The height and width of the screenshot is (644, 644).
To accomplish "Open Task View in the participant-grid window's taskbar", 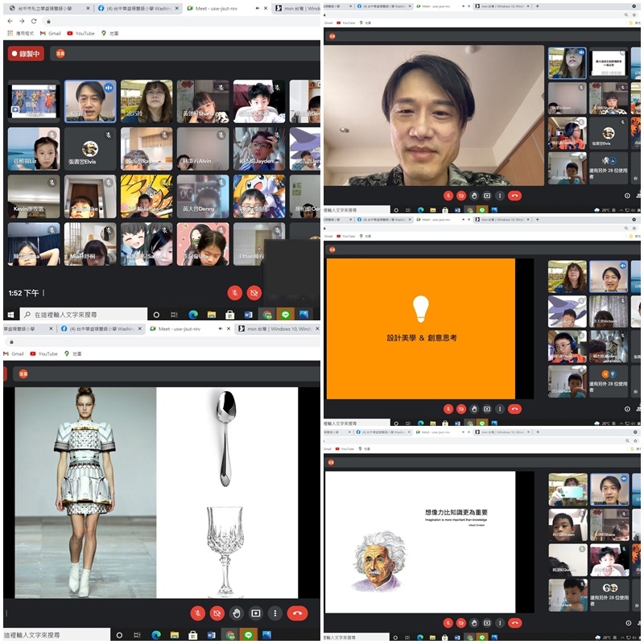I will [x=174, y=315].
